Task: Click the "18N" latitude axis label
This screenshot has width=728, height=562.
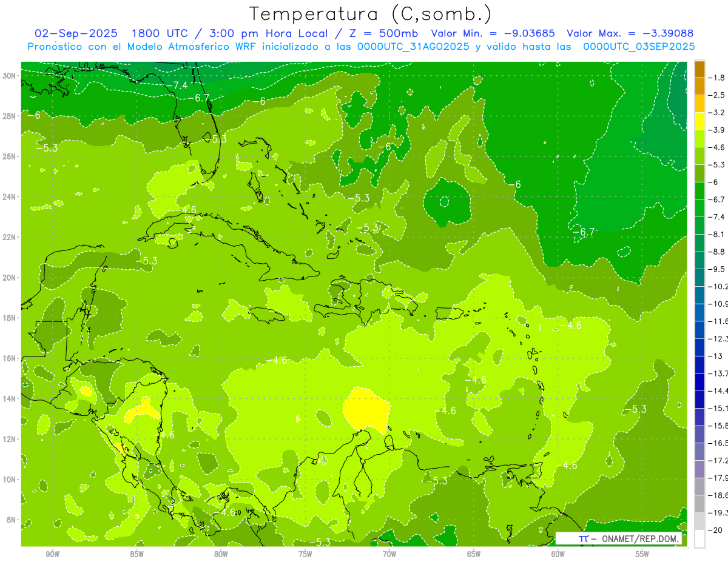Action: pos(10,318)
